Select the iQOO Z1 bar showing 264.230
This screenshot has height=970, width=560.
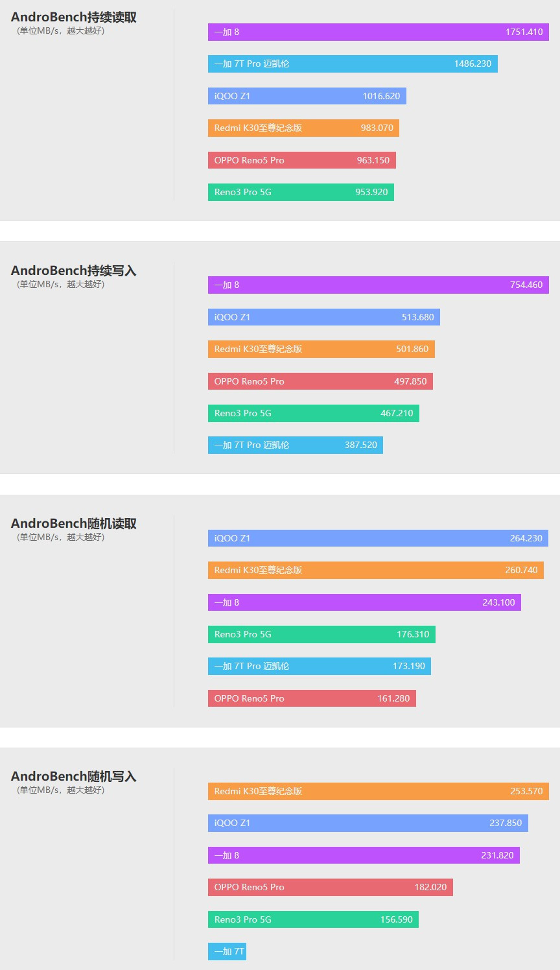(379, 538)
